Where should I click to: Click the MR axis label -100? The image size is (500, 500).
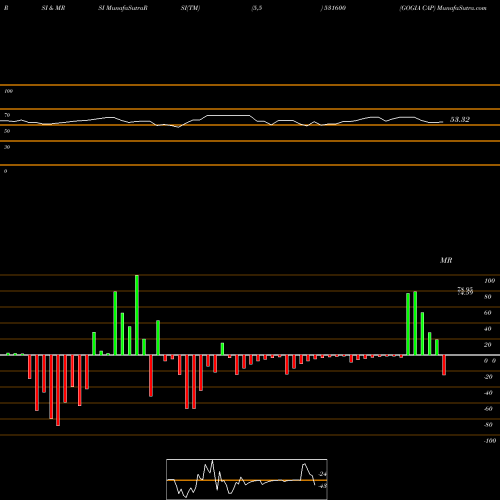tap(490, 441)
